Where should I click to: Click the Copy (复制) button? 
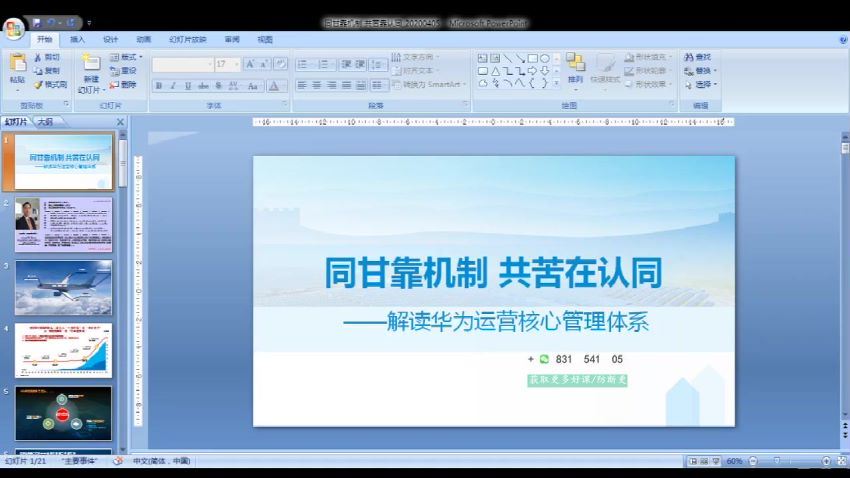click(47, 70)
